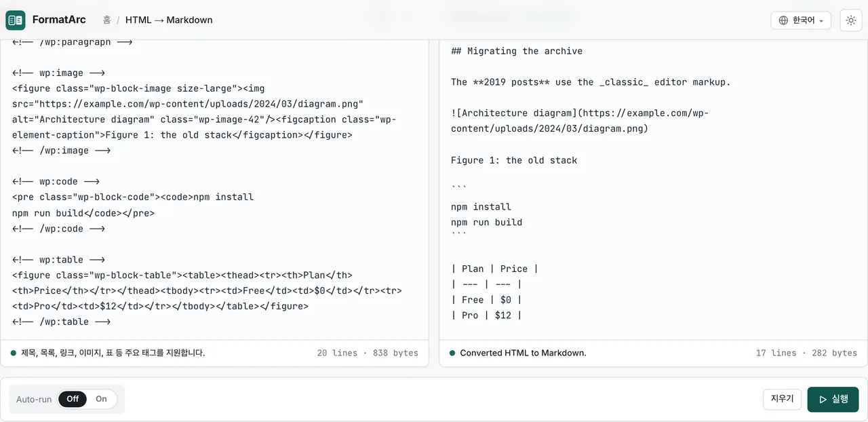This screenshot has width=868, height=422.
Task: Click inside the HTML input editor
Action: point(214,189)
